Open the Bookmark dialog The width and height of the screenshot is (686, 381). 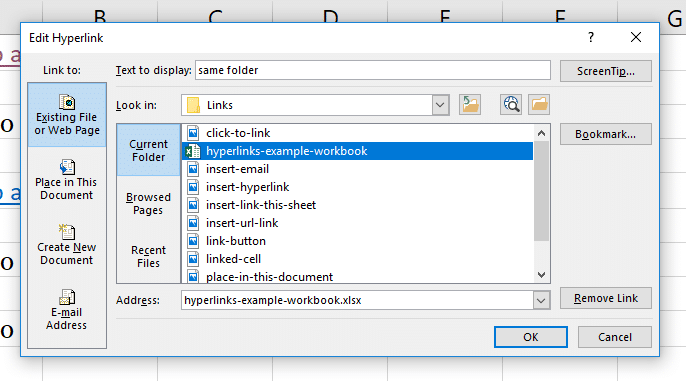tap(606, 134)
